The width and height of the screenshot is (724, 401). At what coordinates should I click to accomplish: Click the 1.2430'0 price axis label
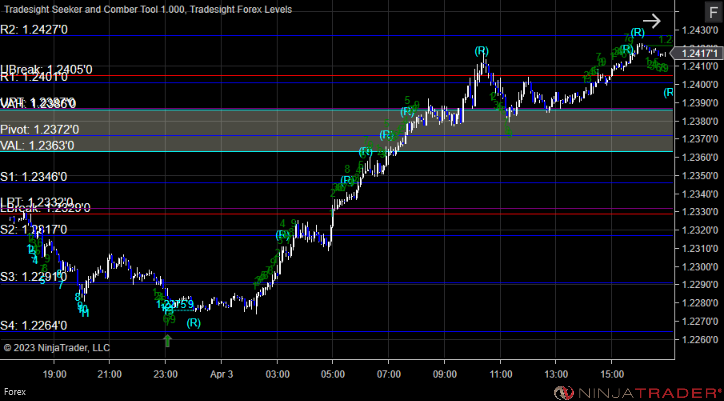[x=700, y=30]
